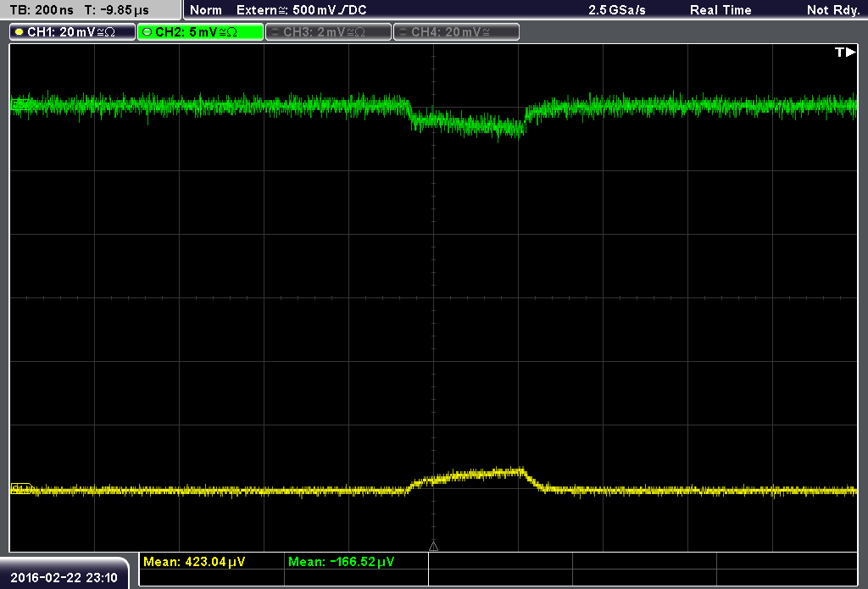
Task: Click the yellow CH1 indicator dot
Action: click(19, 32)
